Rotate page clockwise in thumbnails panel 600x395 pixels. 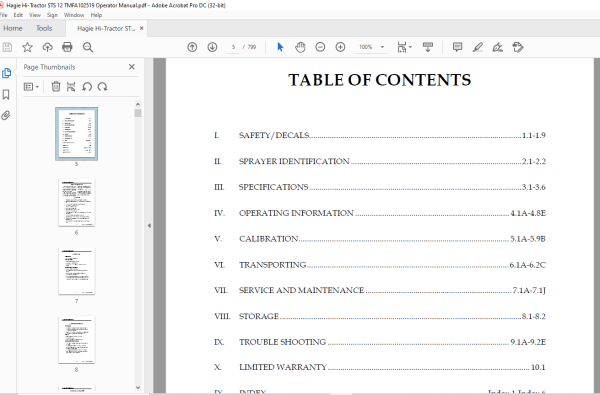[102, 87]
